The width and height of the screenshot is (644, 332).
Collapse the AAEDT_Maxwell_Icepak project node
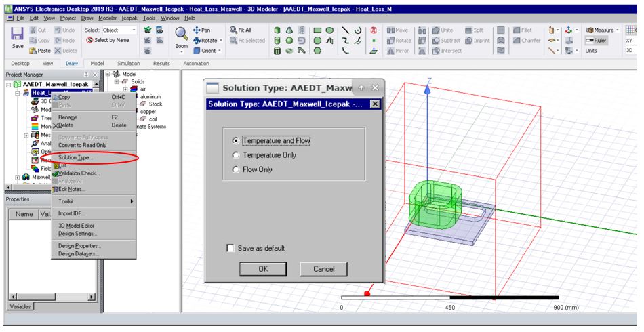[x=9, y=84]
